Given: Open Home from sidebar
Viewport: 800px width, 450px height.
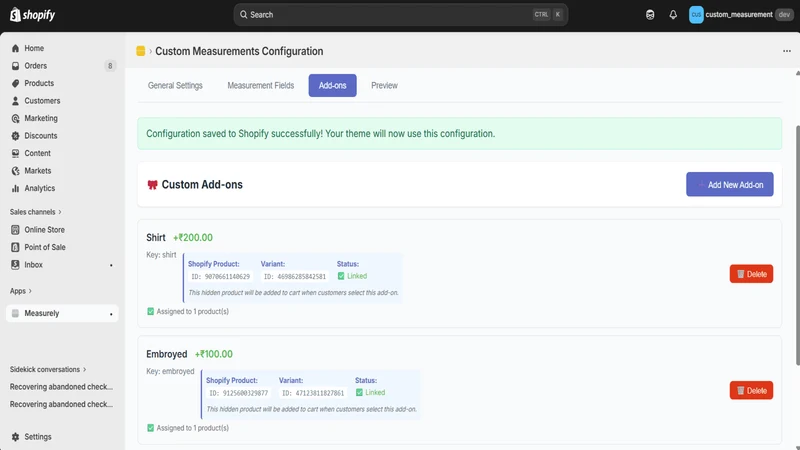Looking at the screenshot, I should [x=34, y=48].
